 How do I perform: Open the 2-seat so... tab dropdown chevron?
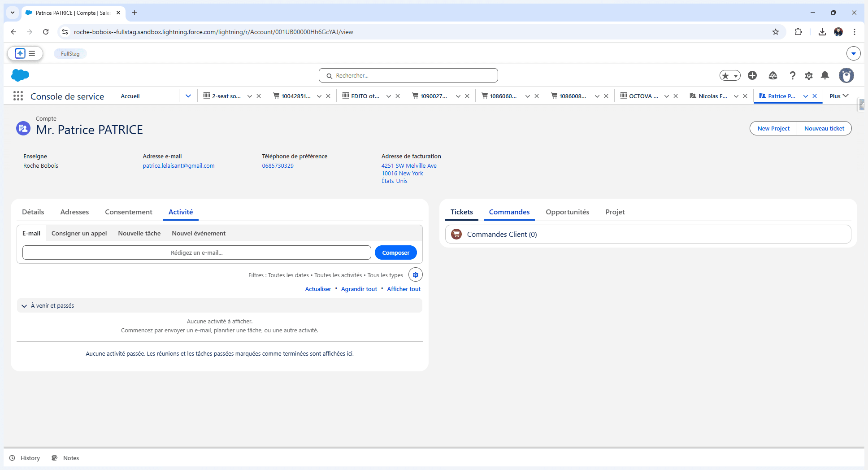point(250,96)
